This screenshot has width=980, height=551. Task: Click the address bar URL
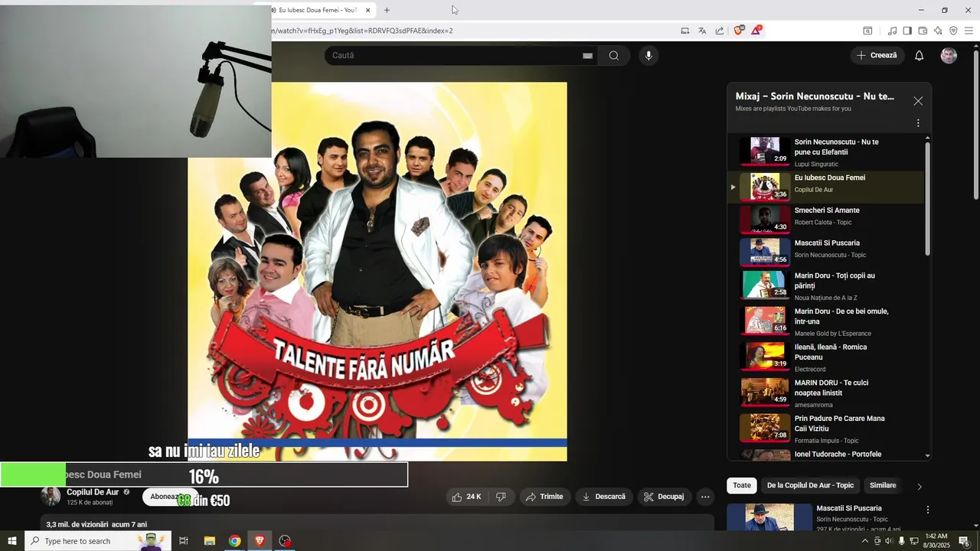pos(362,31)
